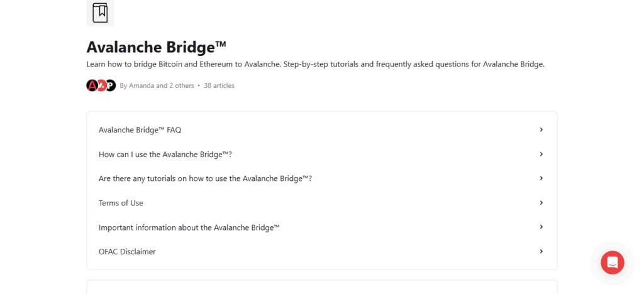Click the arrow next to Terms of Use
Viewport: 644px width, 294px height.
541,202
